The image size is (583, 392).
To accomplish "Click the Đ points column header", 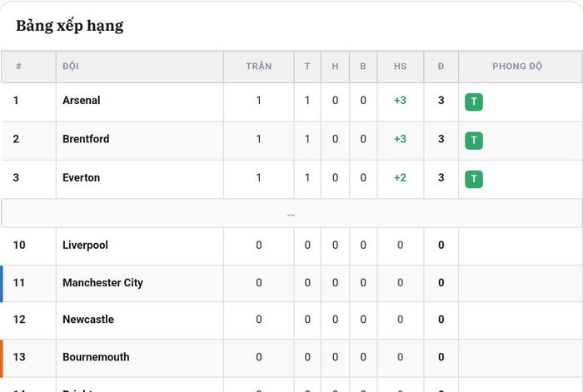I will click(x=441, y=66).
